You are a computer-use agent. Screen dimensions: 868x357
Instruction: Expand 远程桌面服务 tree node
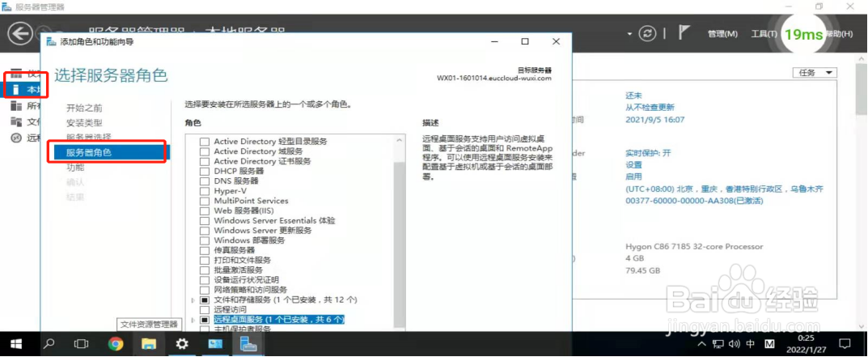(193, 320)
